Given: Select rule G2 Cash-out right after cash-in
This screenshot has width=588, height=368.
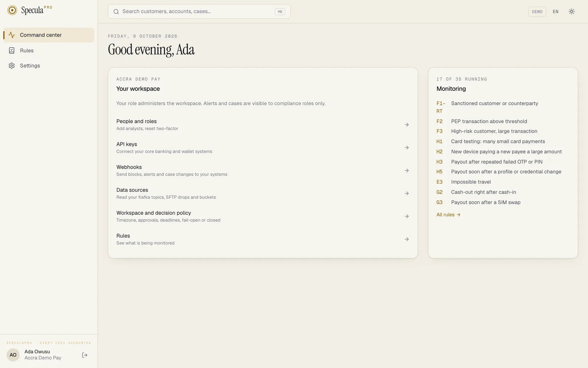Looking at the screenshot, I should (x=503, y=192).
